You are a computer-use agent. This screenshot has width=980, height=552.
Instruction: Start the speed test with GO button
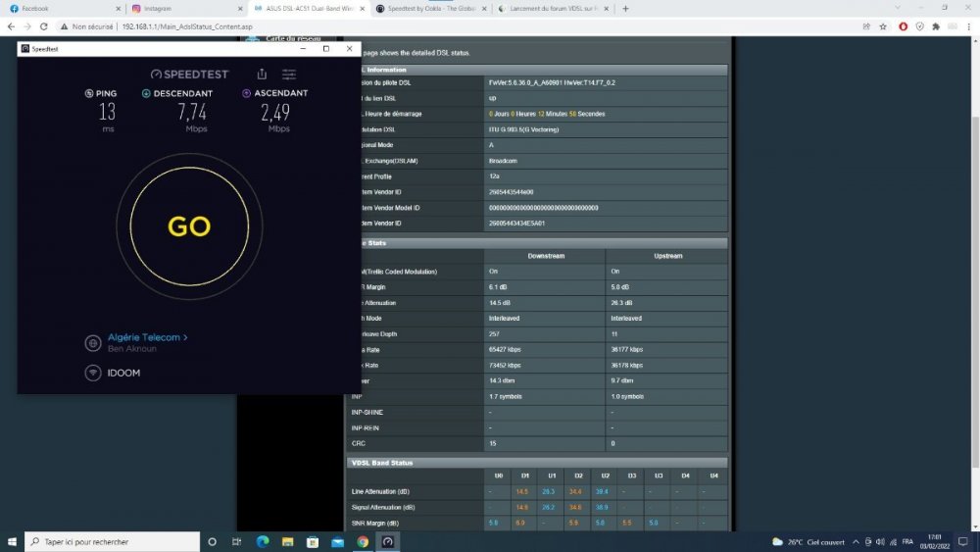pos(189,226)
